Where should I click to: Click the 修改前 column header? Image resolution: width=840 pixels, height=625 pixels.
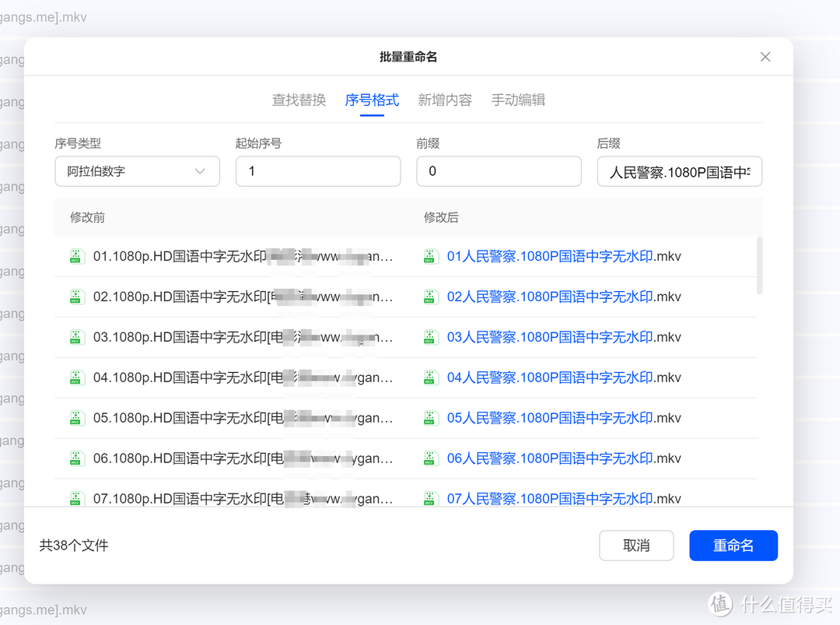(x=87, y=218)
